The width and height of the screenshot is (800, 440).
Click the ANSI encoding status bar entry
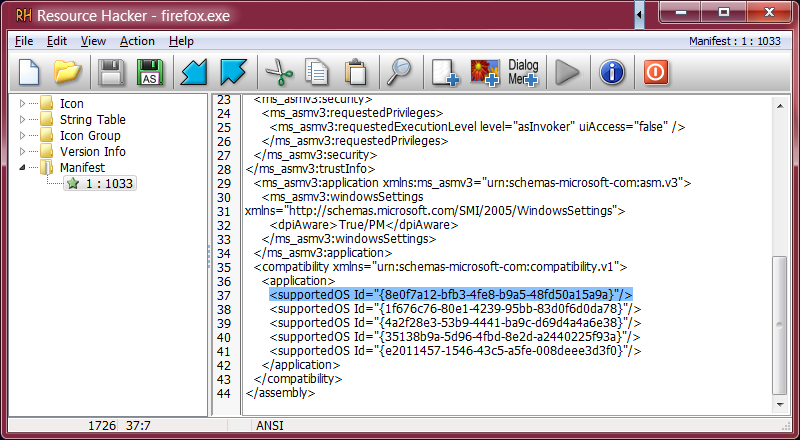tap(270, 426)
